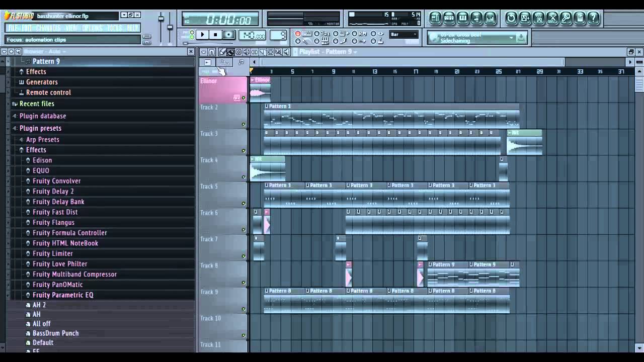Image resolution: width=644 pixels, height=362 pixels.
Task: Open the Gross Beat Sidechaining hint dropdown
Action: [x=511, y=38]
